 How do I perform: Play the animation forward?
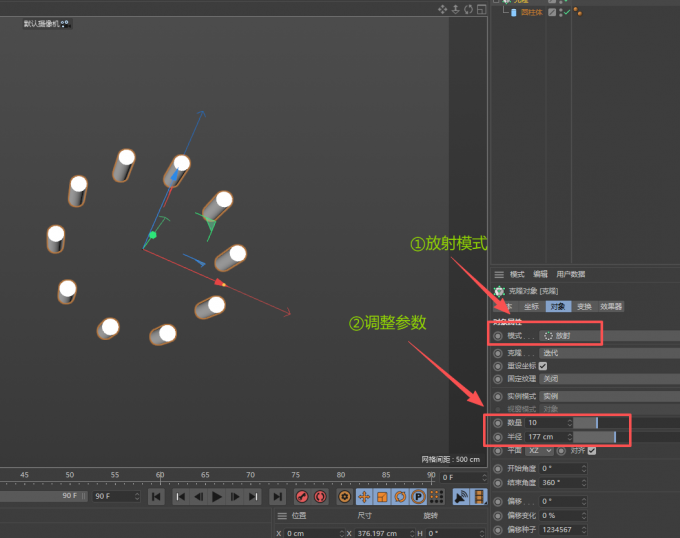pos(217,497)
